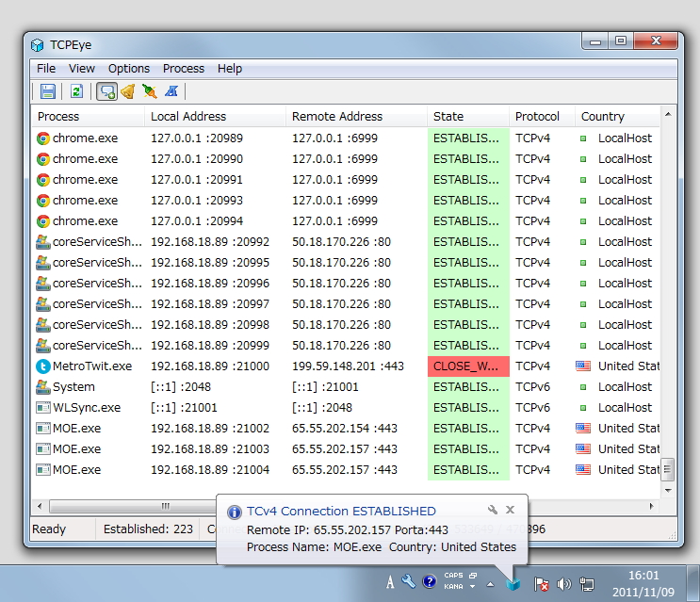The width and height of the screenshot is (700, 602).
Task: Click the US flag in the 21002 row
Action: (x=583, y=429)
